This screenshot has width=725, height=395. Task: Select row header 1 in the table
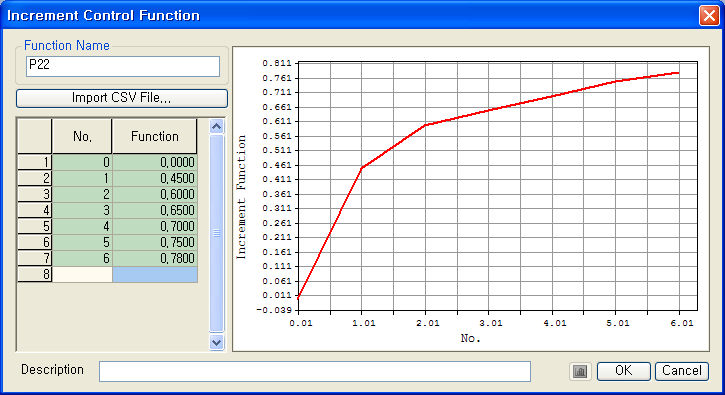(x=35, y=162)
